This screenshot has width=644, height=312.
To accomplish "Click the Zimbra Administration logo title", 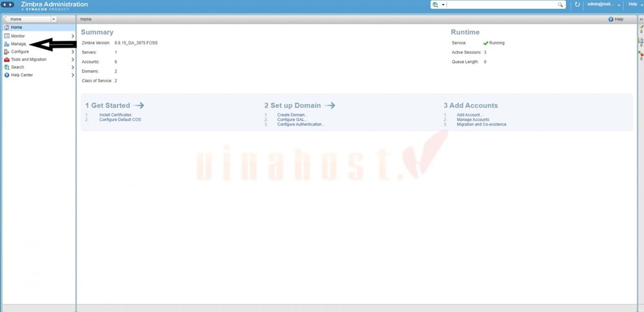I will click(54, 4).
